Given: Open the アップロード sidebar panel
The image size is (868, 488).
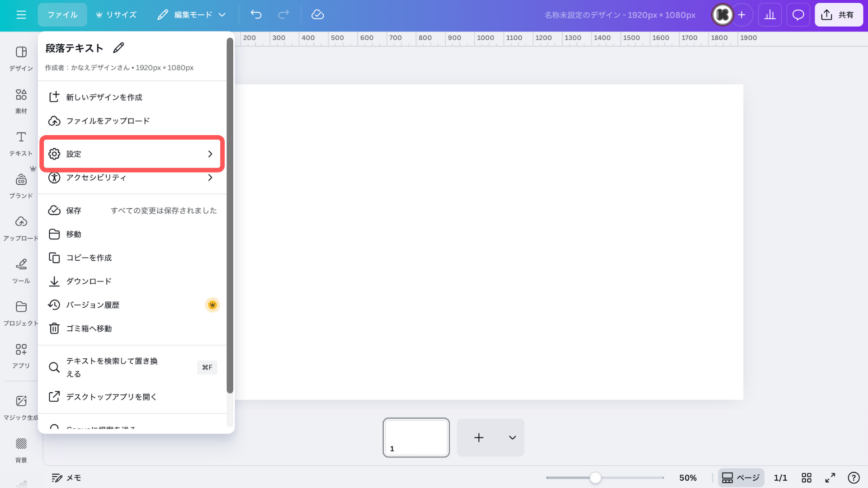Looking at the screenshot, I should pos(21,229).
